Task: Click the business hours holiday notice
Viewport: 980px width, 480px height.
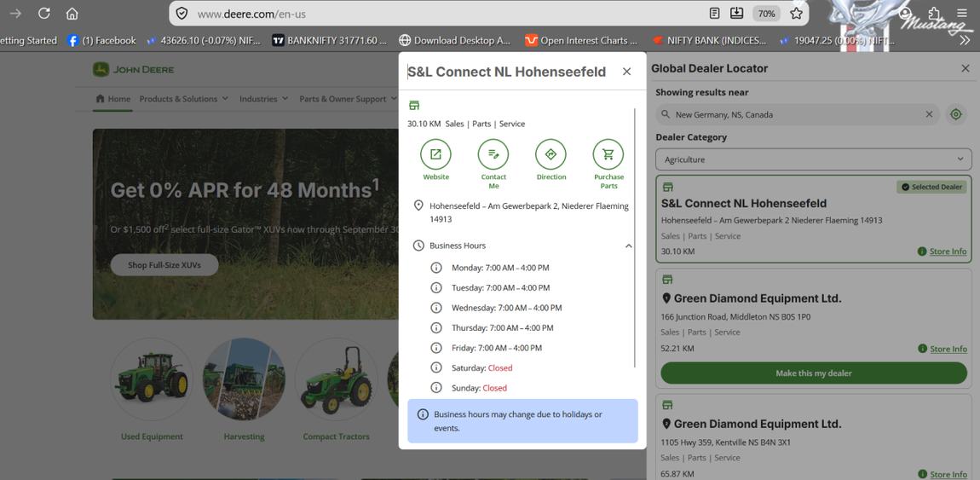Action: tap(522, 421)
